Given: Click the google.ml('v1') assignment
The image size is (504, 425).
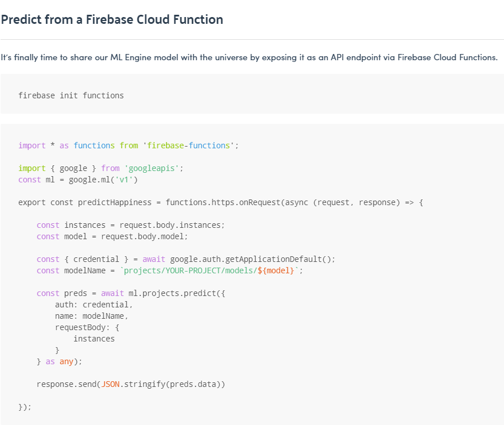Looking at the screenshot, I should tap(103, 180).
